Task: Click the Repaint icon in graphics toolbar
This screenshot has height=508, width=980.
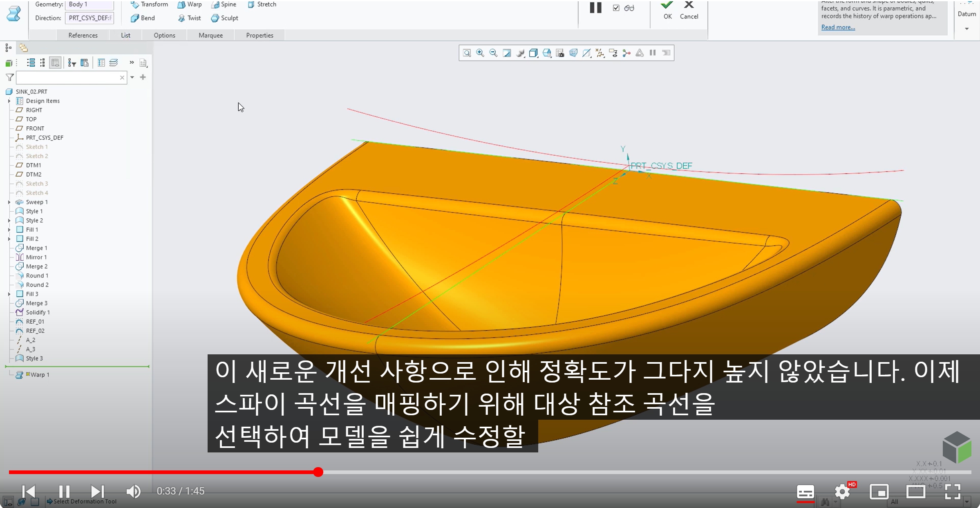Action: (x=507, y=53)
